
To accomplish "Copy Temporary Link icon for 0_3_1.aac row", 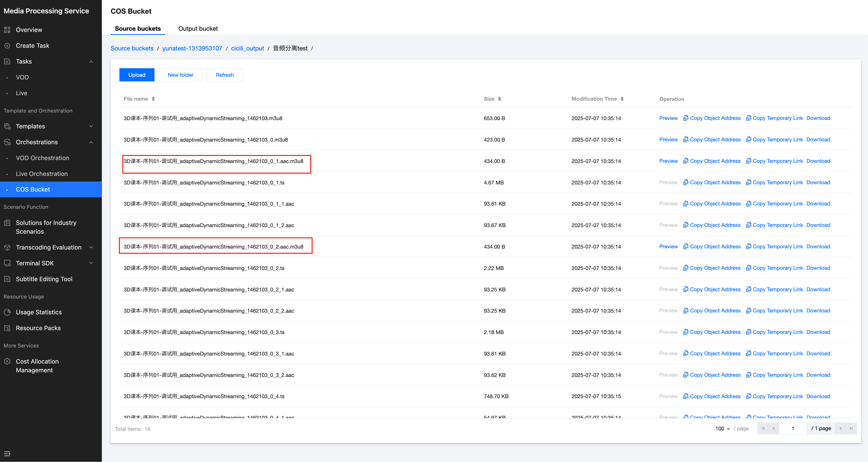I will 749,354.
